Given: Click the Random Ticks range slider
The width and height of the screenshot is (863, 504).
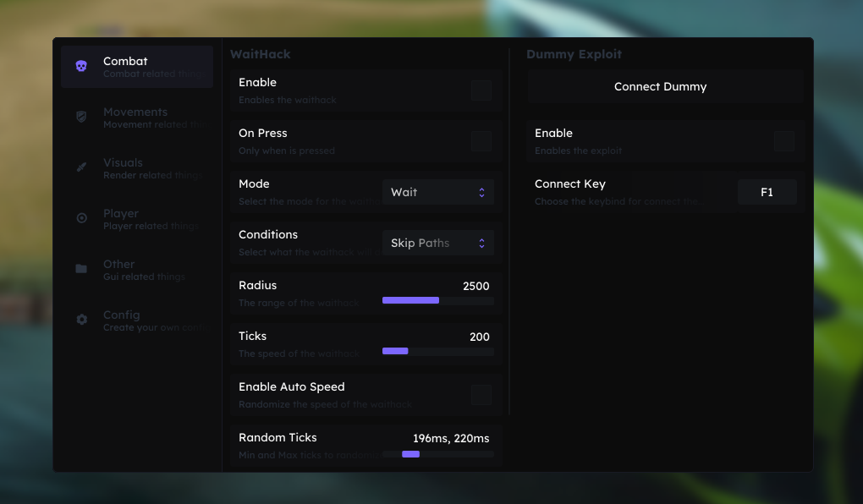Looking at the screenshot, I should tap(437, 454).
